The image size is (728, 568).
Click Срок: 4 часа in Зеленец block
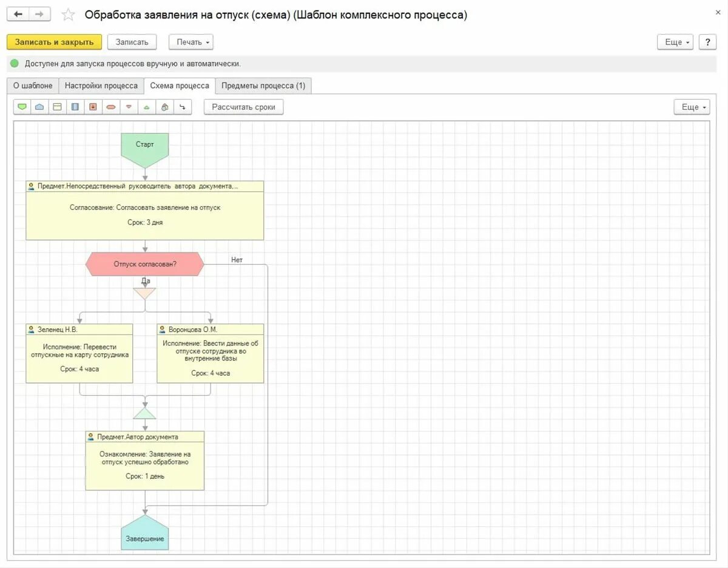click(79, 369)
